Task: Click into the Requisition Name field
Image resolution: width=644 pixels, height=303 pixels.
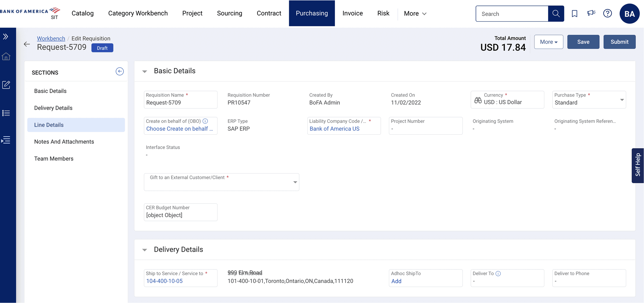Action: (x=180, y=102)
